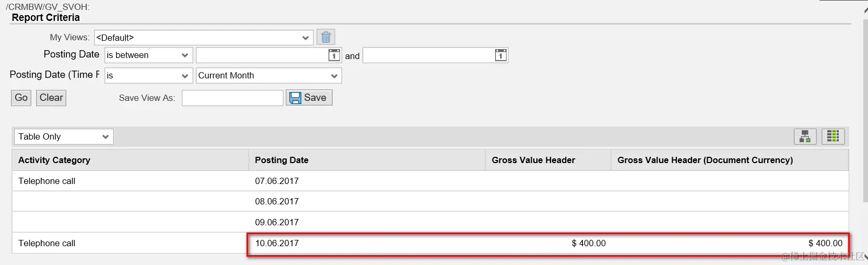Screen dimensions: 868x265
Task: Click the Posting Date column header
Action: [367, 160]
